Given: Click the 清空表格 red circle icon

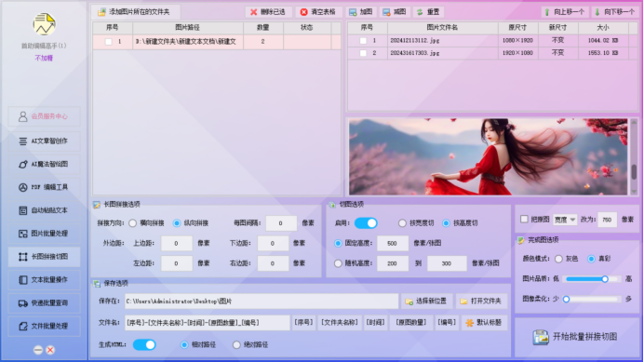Looking at the screenshot, I should pyautogui.click(x=303, y=12).
